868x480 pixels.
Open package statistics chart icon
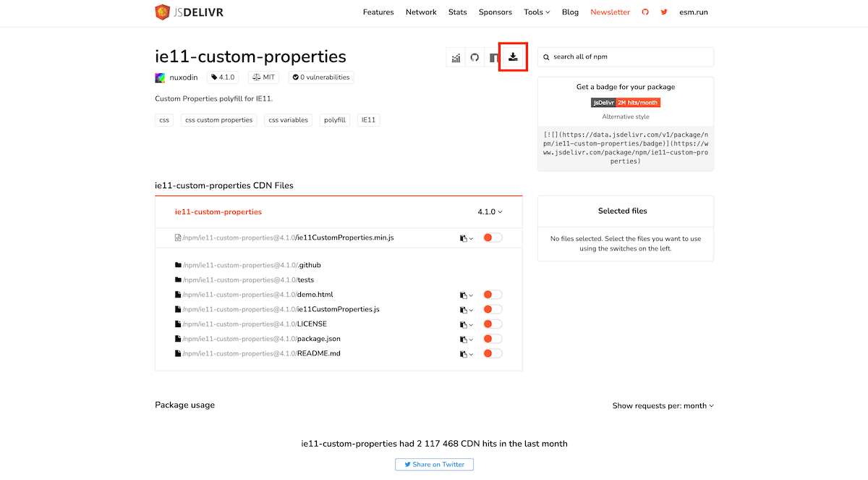pyautogui.click(x=456, y=58)
